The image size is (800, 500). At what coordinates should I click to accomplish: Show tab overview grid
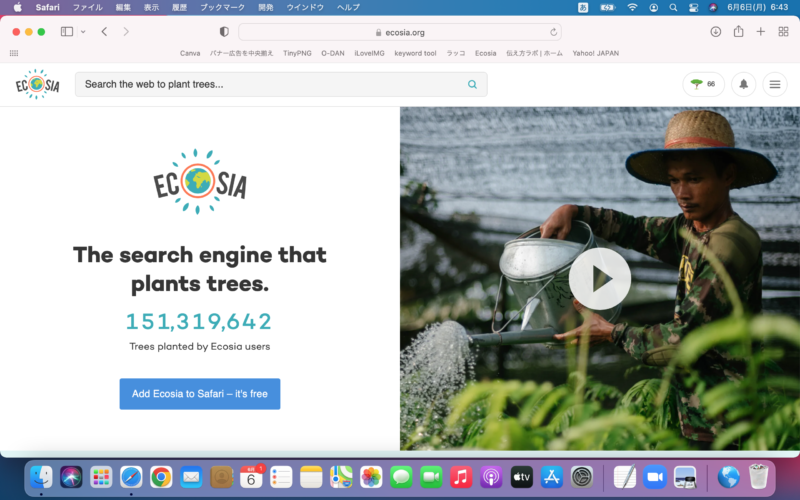pos(783,32)
